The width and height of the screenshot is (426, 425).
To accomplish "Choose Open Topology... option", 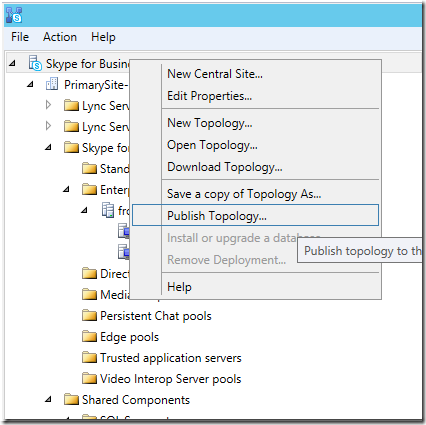I will point(212,145).
